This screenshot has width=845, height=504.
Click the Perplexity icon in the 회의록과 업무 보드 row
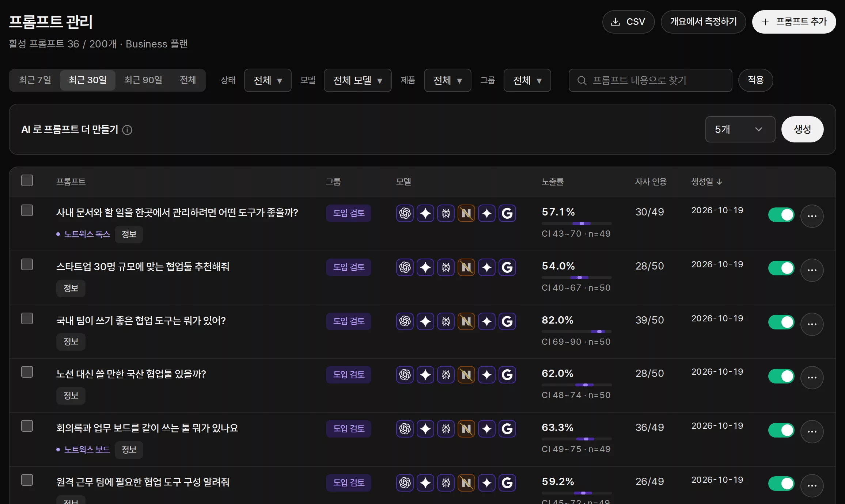click(x=446, y=429)
